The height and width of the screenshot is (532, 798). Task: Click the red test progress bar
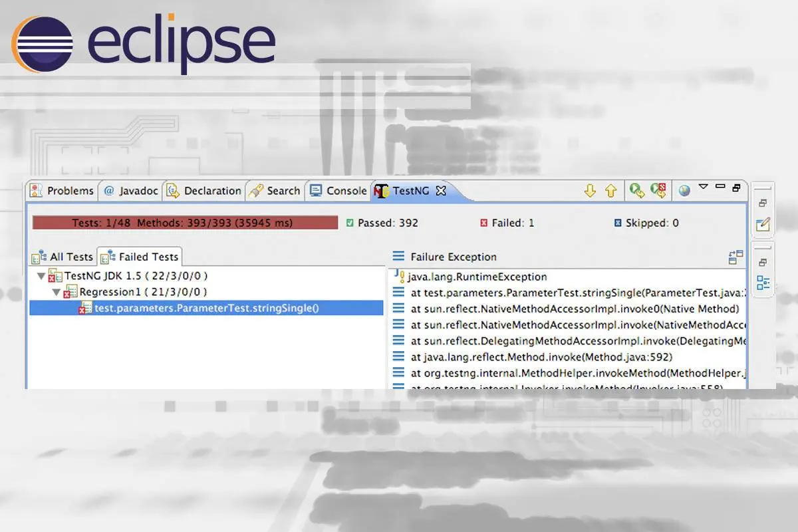tap(185, 223)
